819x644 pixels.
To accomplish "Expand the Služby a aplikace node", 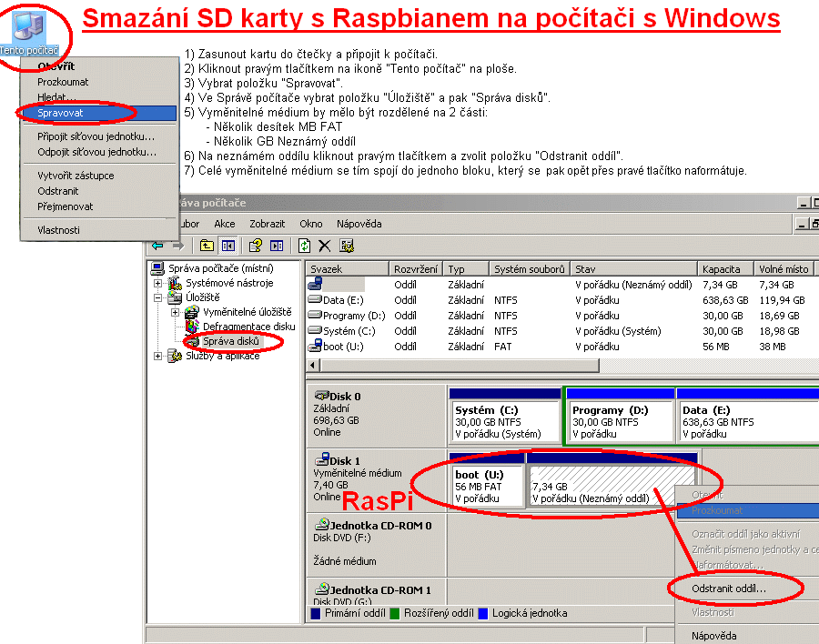I will [157, 357].
